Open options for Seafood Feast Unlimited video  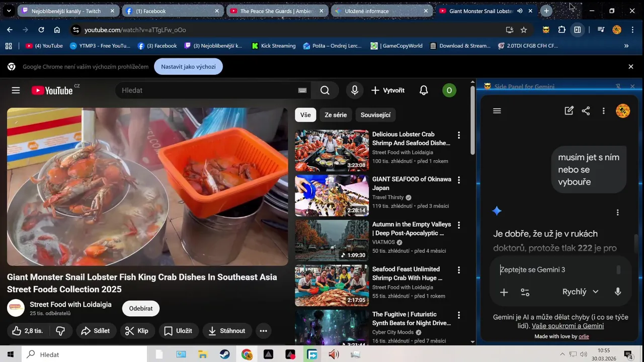tap(458, 270)
